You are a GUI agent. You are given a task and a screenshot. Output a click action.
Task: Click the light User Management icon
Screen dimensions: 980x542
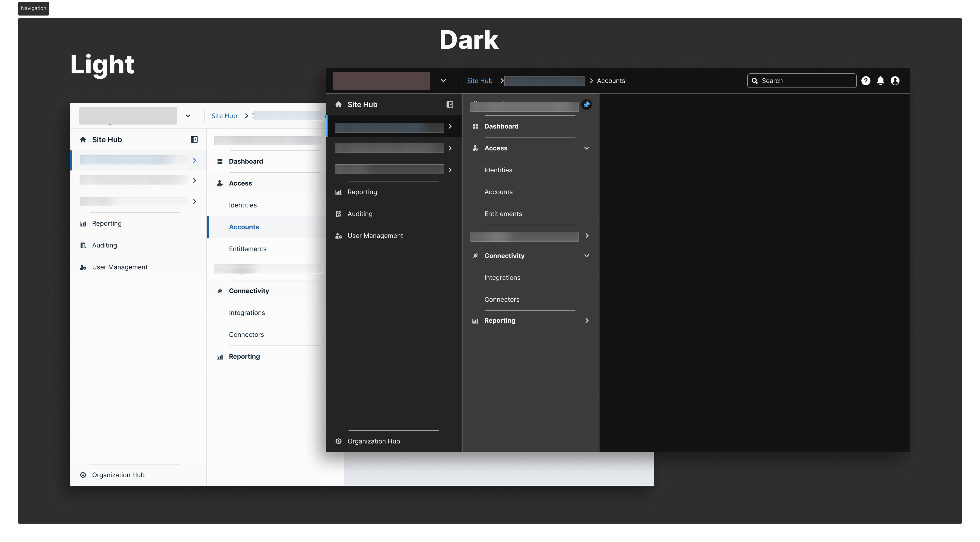(x=83, y=268)
